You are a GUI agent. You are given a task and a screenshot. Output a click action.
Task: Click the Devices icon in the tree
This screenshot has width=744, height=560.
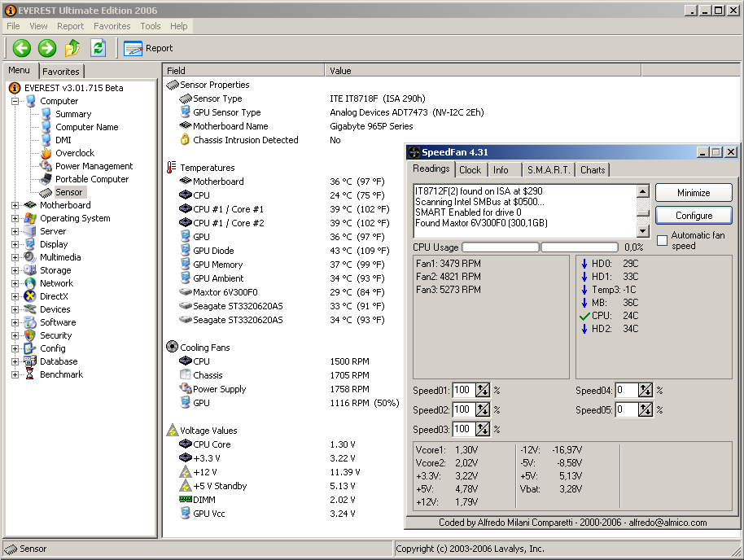pos(30,309)
